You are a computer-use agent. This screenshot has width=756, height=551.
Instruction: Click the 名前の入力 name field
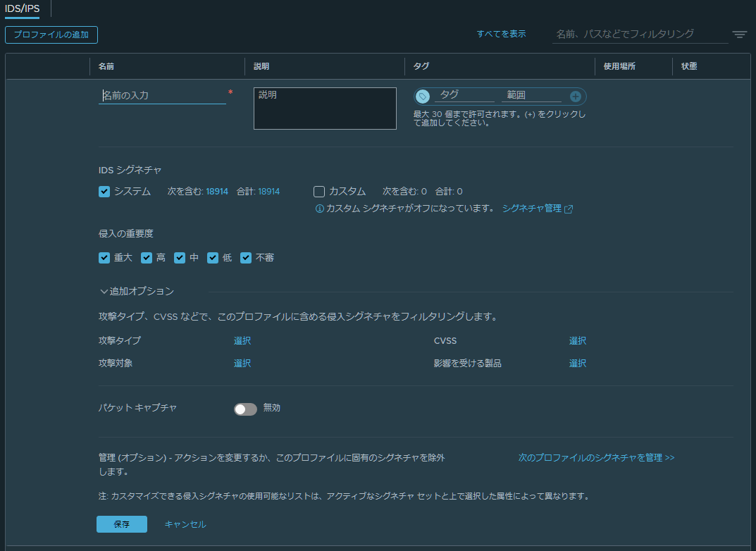pyautogui.click(x=162, y=95)
